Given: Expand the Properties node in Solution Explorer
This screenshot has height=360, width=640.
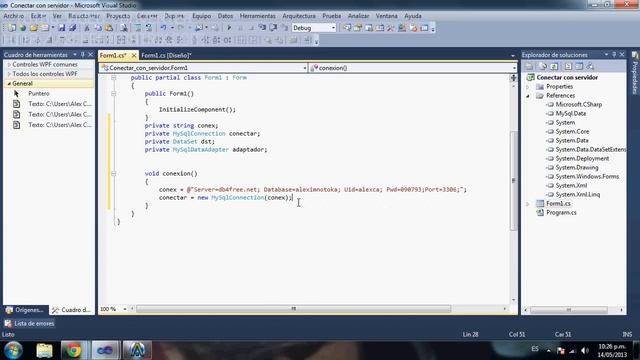Looking at the screenshot, I should (528, 87).
